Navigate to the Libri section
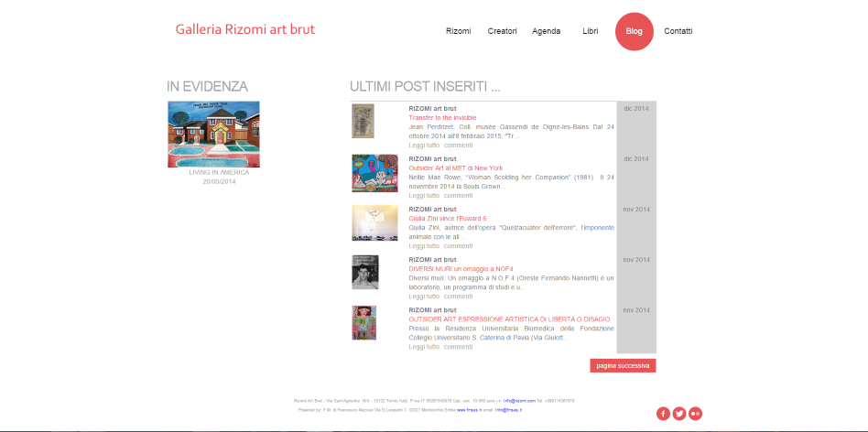The image size is (868, 432). (x=590, y=31)
